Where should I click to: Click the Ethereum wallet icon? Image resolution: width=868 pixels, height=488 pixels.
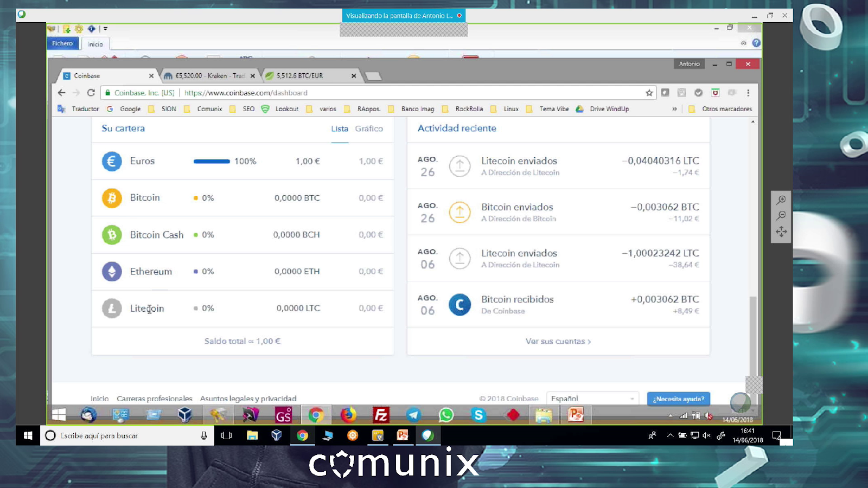[x=112, y=271]
